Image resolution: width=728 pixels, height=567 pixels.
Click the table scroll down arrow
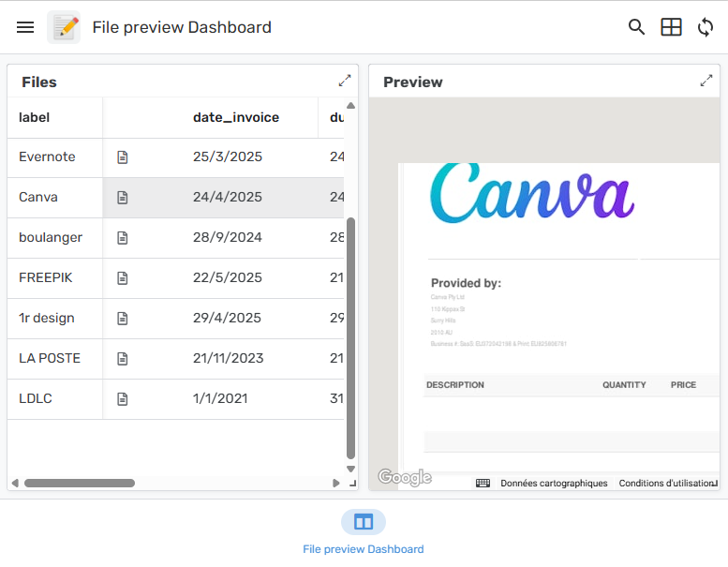[351, 469]
